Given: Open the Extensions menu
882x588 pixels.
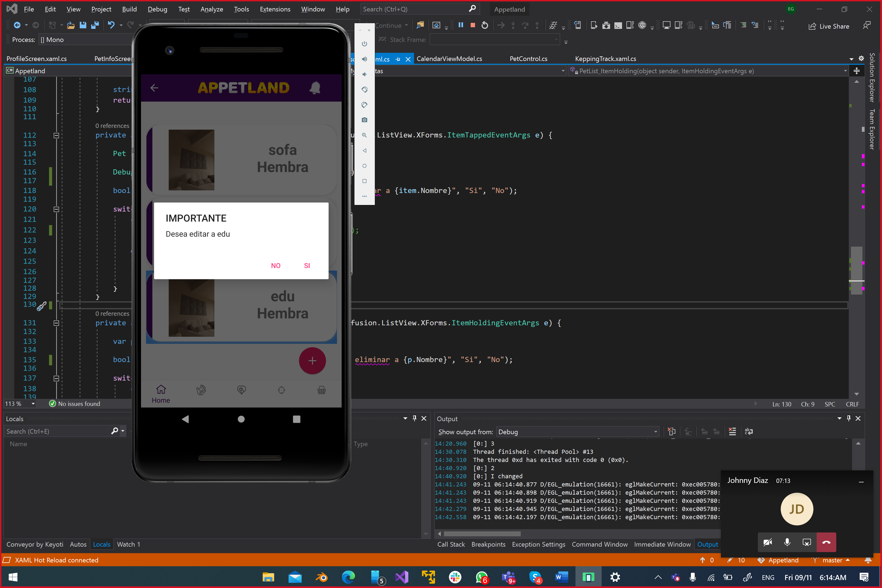Looking at the screenshot, I should tap(275, 9).
